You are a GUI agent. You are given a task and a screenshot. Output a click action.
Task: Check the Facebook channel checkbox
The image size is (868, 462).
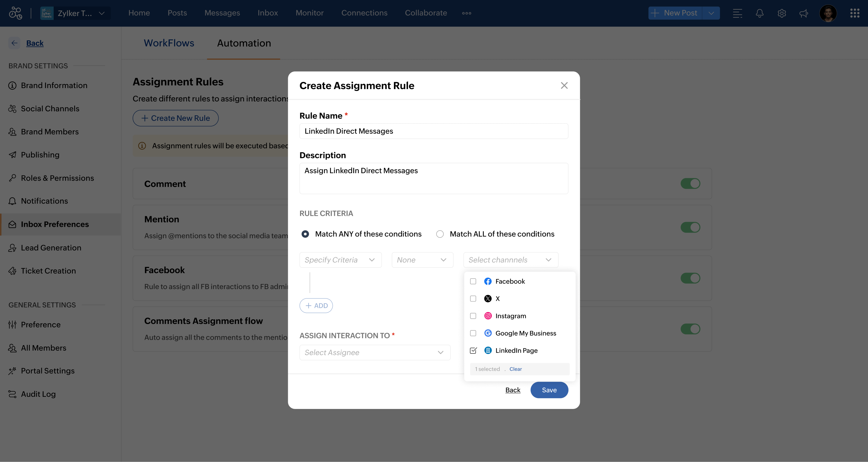(x=473, y=281)
